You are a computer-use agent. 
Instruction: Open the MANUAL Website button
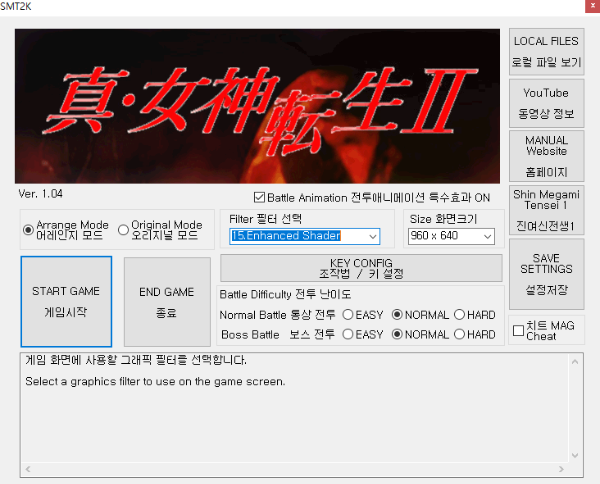tap(546, 156)
